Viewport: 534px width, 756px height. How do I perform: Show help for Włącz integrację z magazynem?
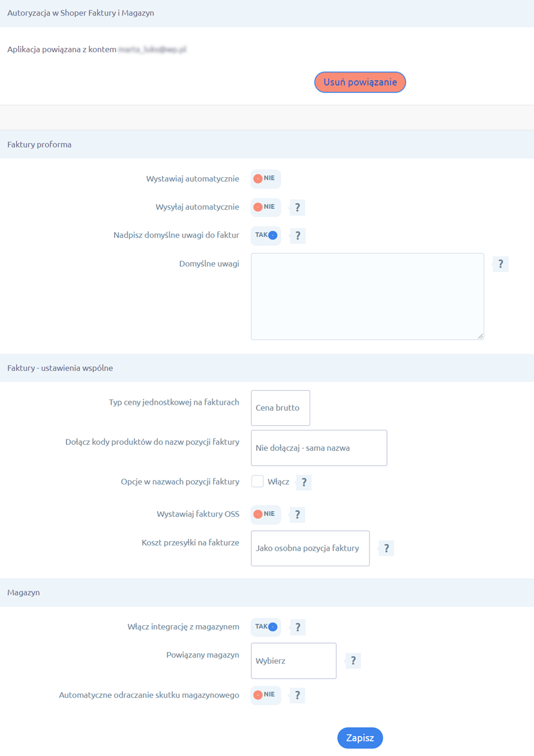click(x=298, y=627)
